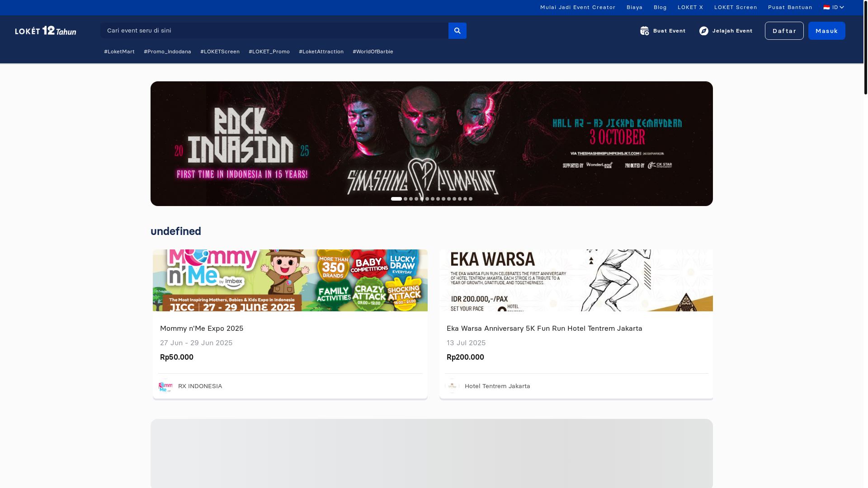Select the #LoketAttraction hashtag
This screenshot has height=488, width=868.
[321, 52]
